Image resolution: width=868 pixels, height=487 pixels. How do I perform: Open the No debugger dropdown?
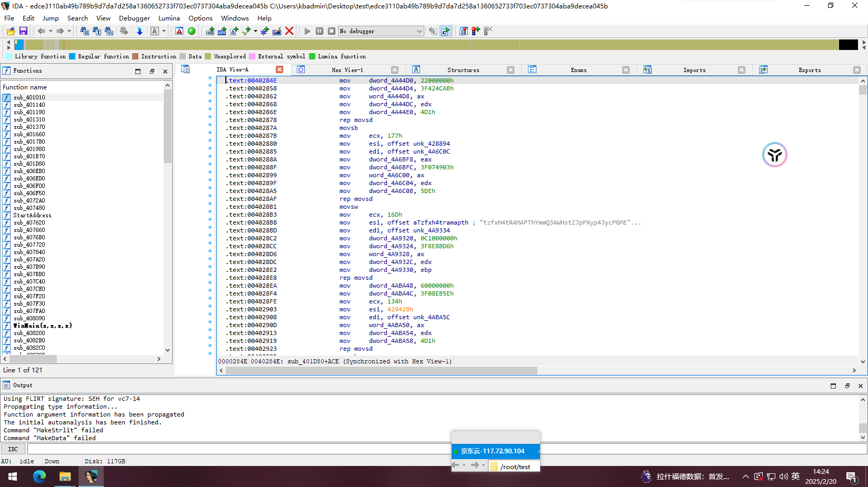(381, 31)
